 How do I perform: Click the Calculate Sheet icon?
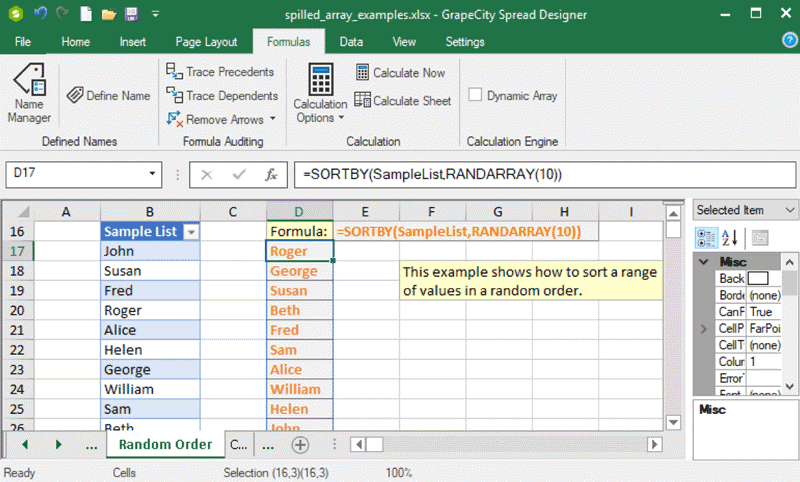pos(363,100)
